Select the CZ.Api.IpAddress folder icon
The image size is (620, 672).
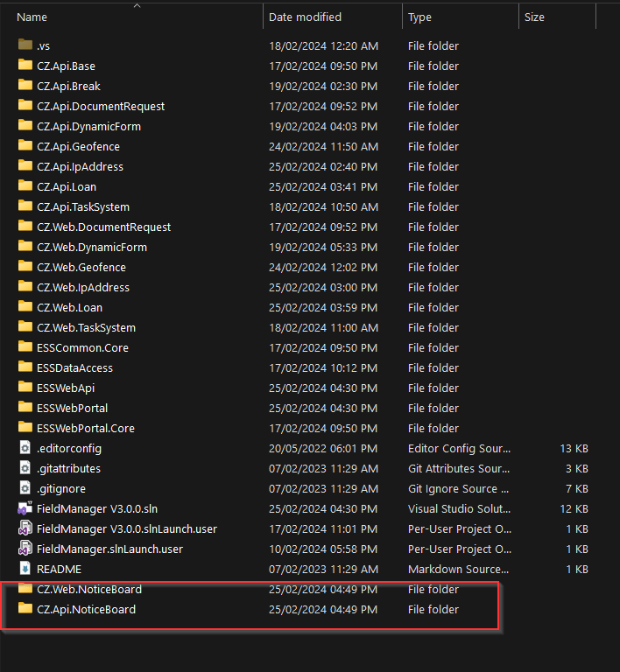tap(25, 165)
